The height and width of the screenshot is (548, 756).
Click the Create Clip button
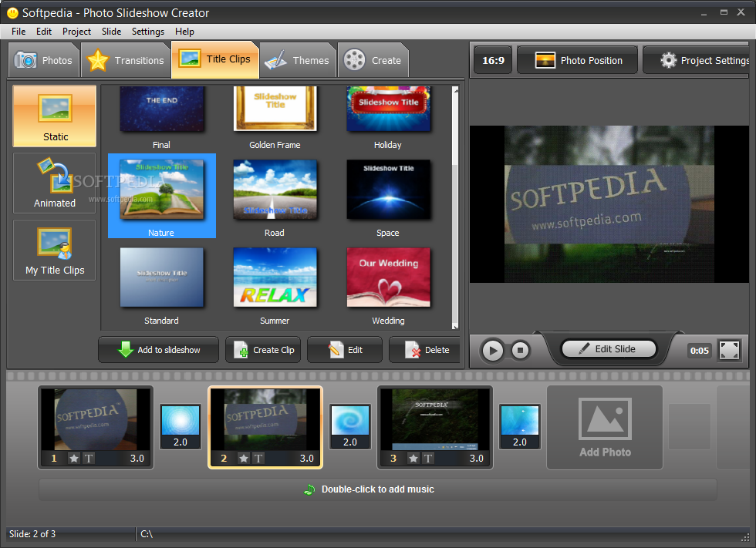coord(263,350)
